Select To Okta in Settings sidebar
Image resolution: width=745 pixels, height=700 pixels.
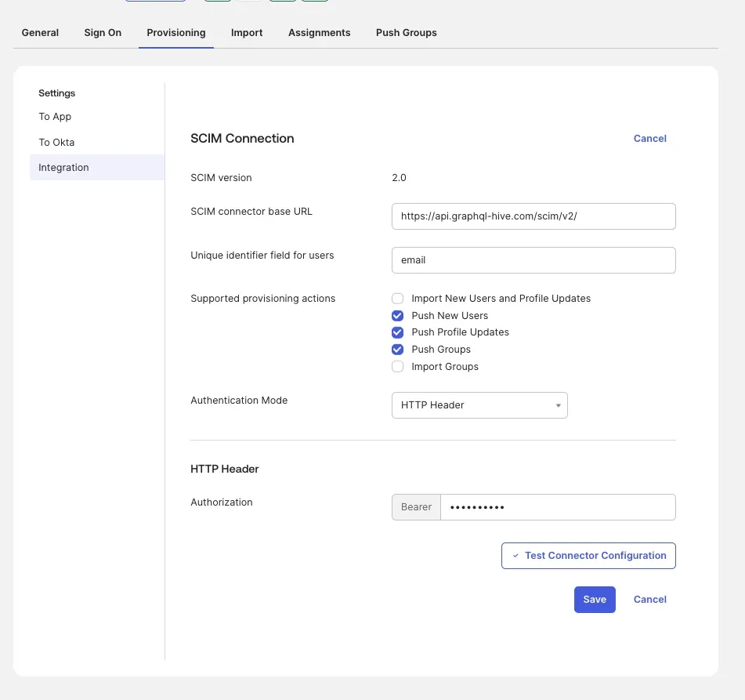click(x=56, y=142)
